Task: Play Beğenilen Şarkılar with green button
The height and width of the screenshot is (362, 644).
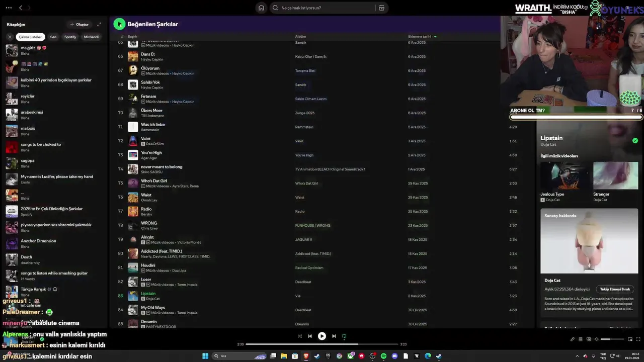Action: point(119,24)
